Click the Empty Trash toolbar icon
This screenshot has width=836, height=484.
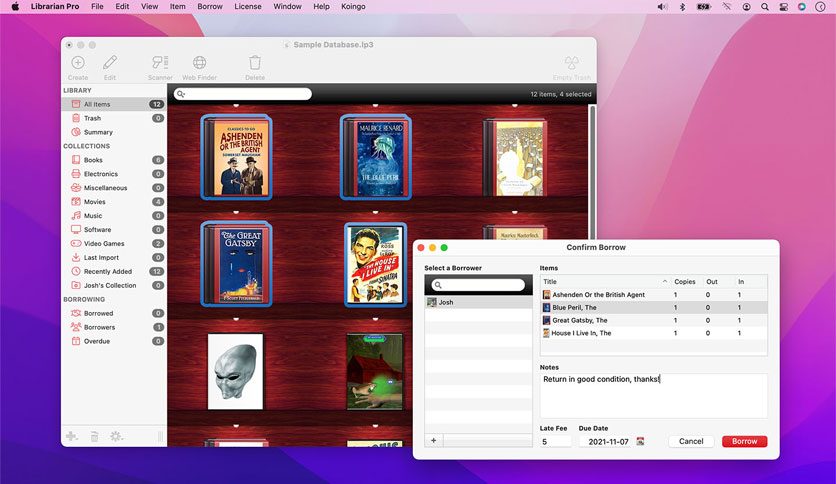pyautogui.click(x=572, y=63)
